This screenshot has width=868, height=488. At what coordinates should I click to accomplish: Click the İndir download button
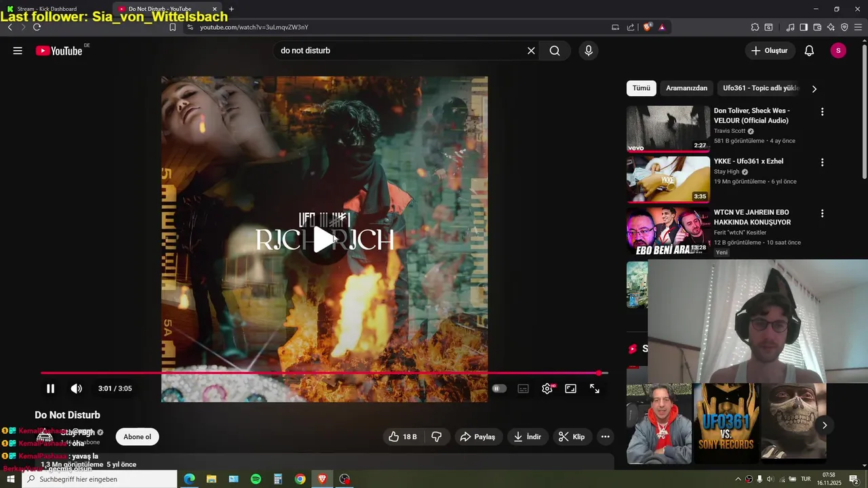click(x=527, y=436)
